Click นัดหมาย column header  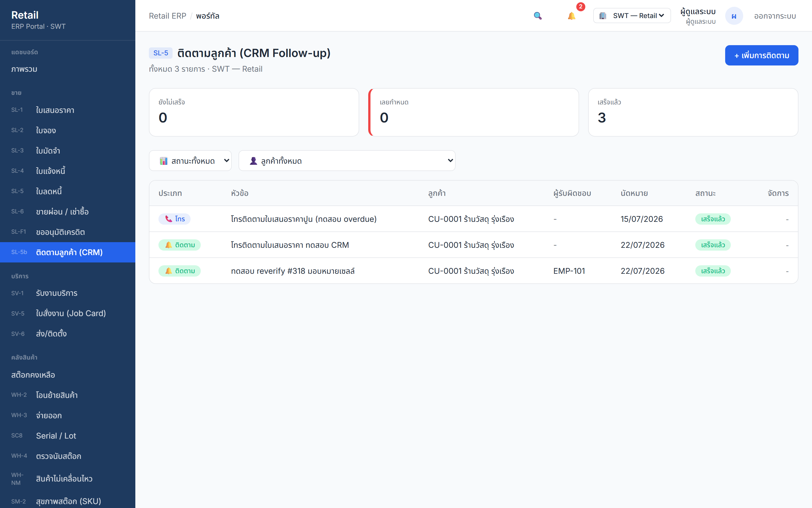[634, 193]
